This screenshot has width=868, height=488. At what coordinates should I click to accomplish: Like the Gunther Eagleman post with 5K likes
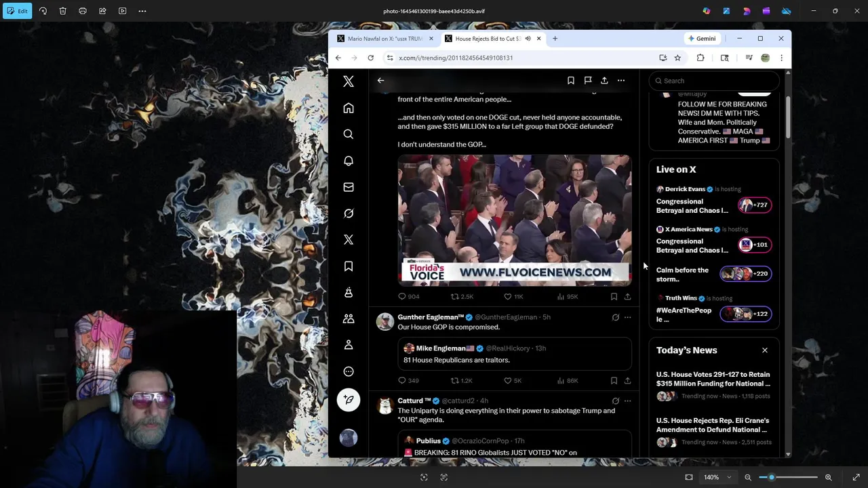click(x=512, y=381)
